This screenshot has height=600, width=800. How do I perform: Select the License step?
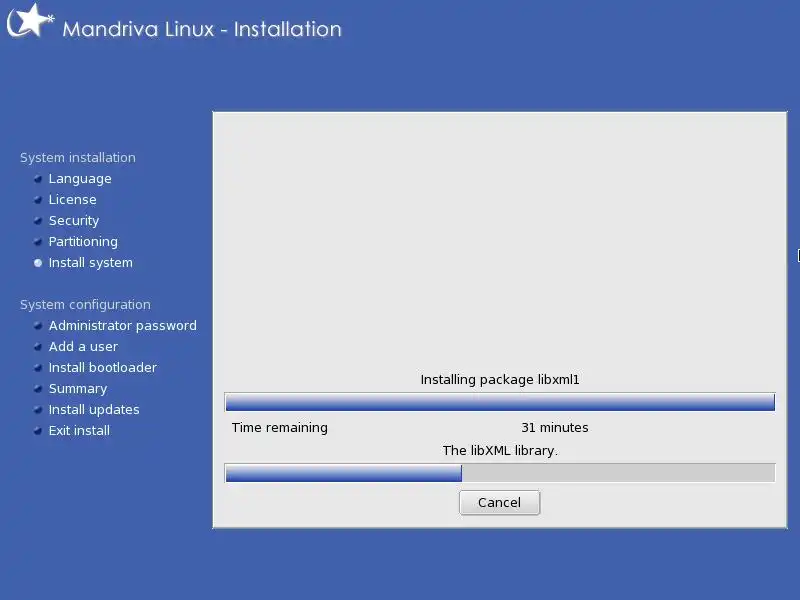(x=72, y=199)
